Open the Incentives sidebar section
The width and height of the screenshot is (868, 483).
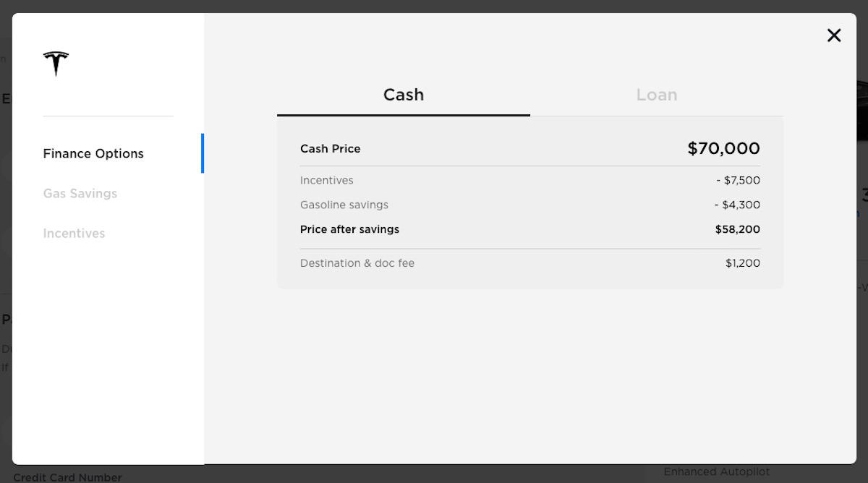coord(74,233)
